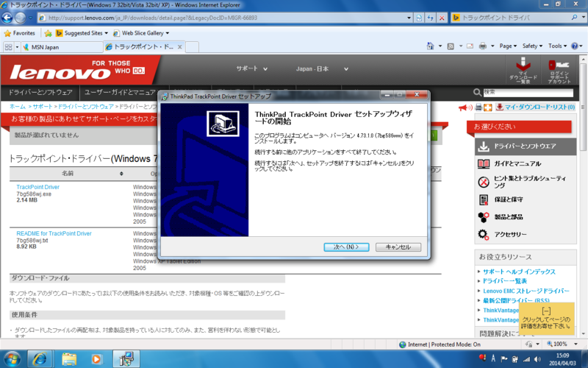Open ドライバーとソフトウェア nav menu item
The image size is (588, 368).
40,93
